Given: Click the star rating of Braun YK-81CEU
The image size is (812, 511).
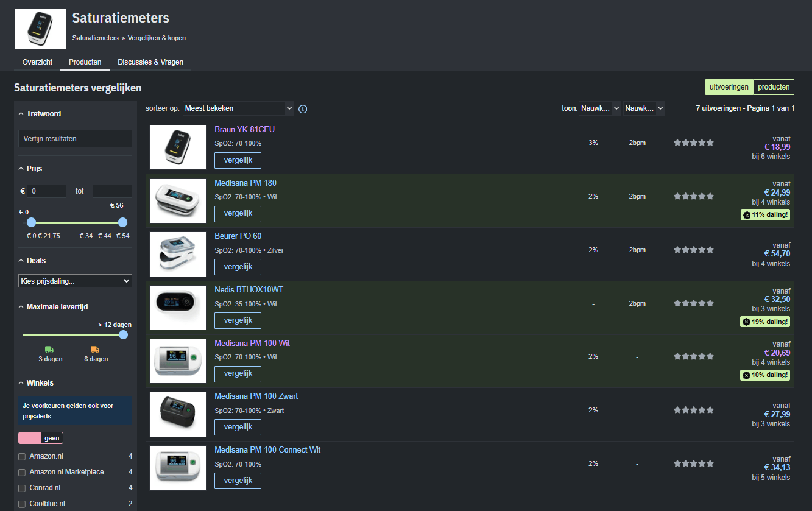Looking at the screenshot, I should pos(693,143).
